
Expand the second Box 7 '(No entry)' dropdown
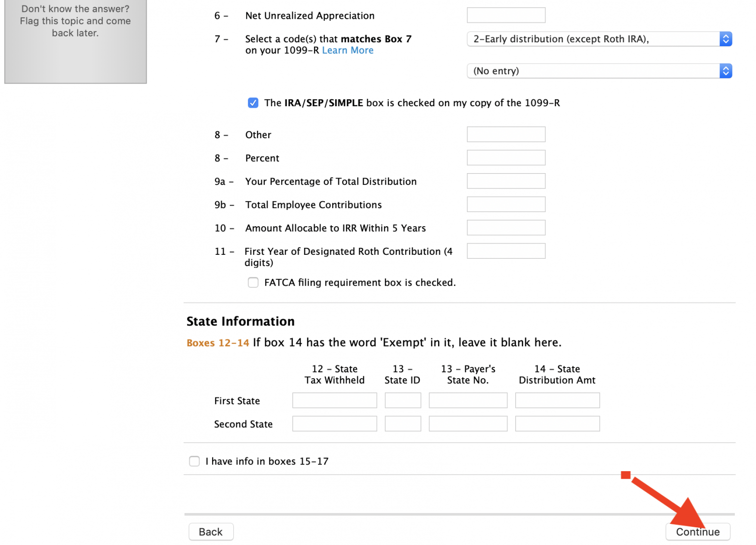click(598, 71)
